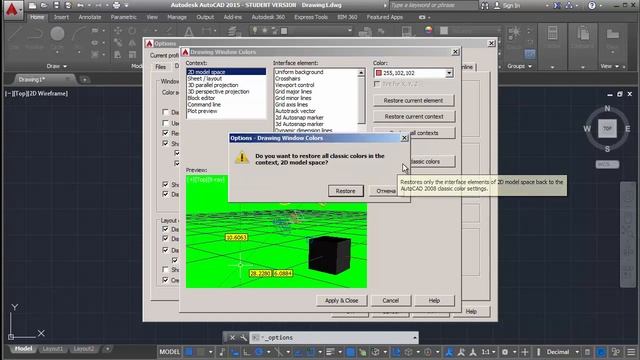The image size is (640, 360).
Task: Close the command line with its X icon
Action: point(232,338)
